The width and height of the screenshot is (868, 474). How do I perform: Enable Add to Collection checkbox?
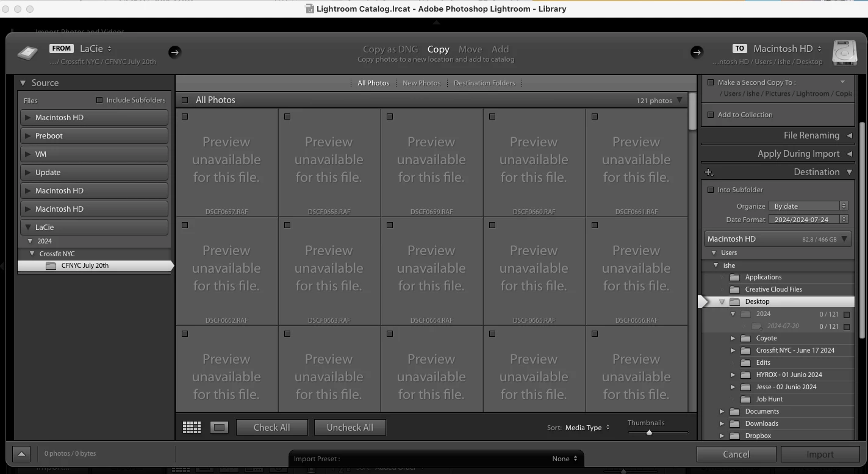(x=711, y=115)
